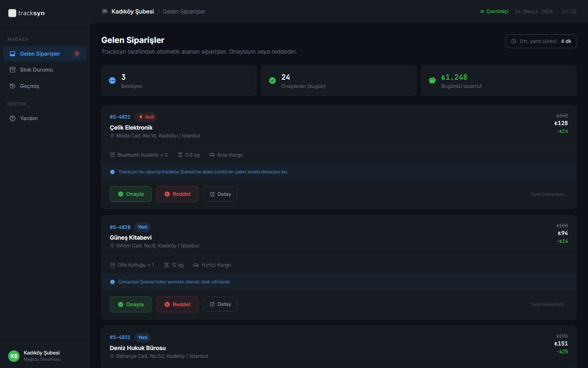
Task: Click the Çelik Elektronik order title
Action: (131, 128)
